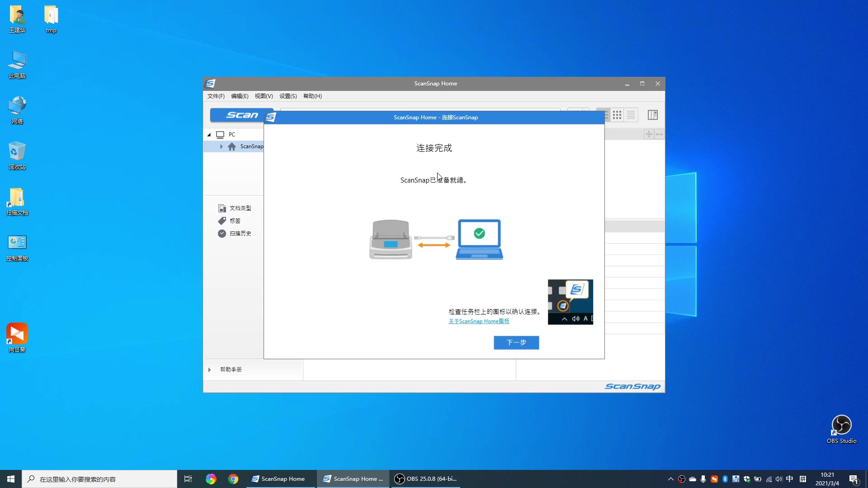Open Google Chrome from the taskbar

(x=233, y=479)
